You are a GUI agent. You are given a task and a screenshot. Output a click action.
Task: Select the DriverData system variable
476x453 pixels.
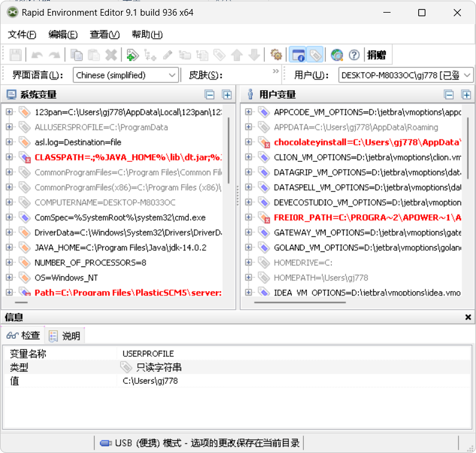point(128,232)
